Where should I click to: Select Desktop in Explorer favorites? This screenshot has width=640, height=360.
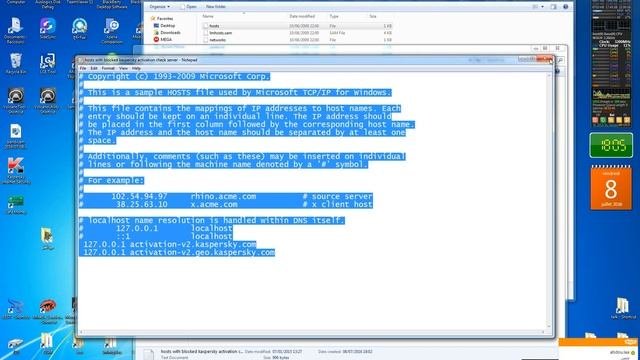164,25
